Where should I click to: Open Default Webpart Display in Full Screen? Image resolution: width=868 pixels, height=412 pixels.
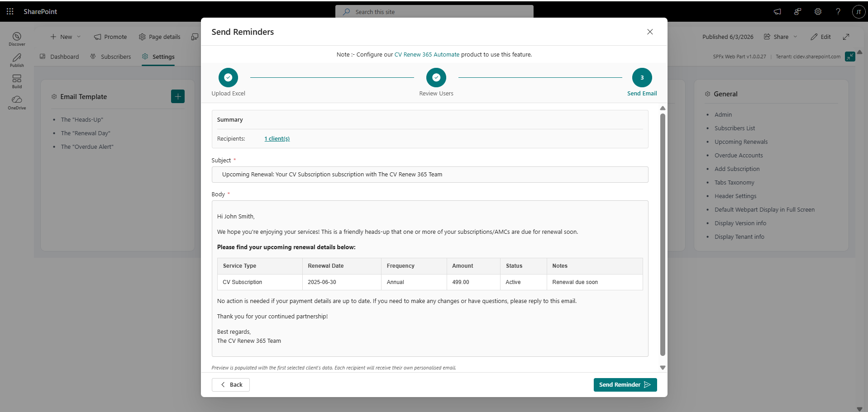(765, 210)
